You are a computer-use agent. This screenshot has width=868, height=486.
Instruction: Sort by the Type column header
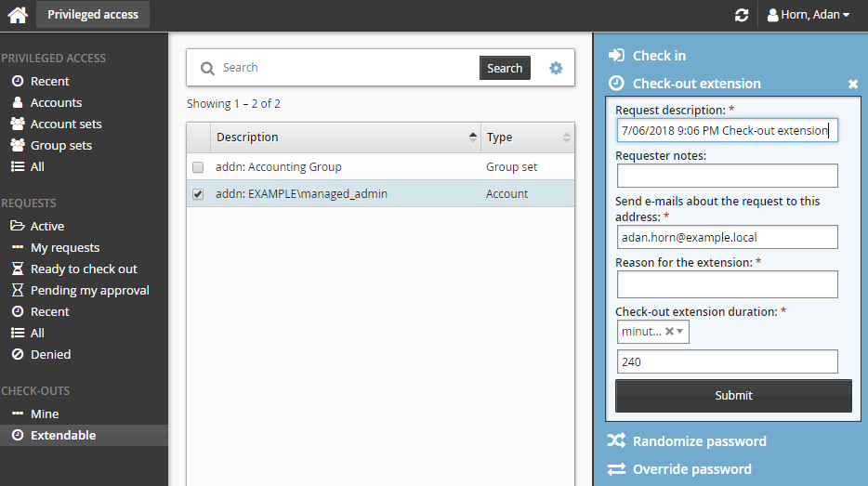click(x=527, y=138)
